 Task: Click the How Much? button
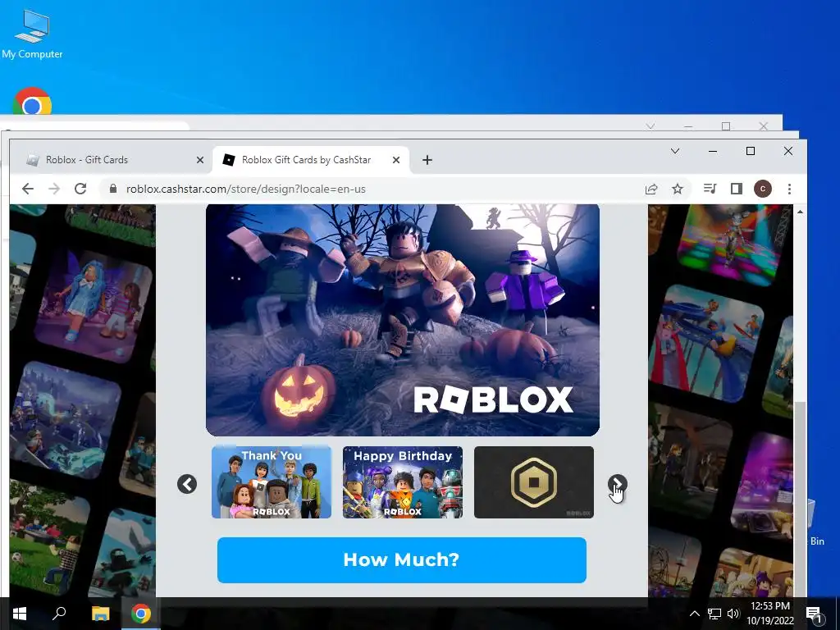click(402, 559)
